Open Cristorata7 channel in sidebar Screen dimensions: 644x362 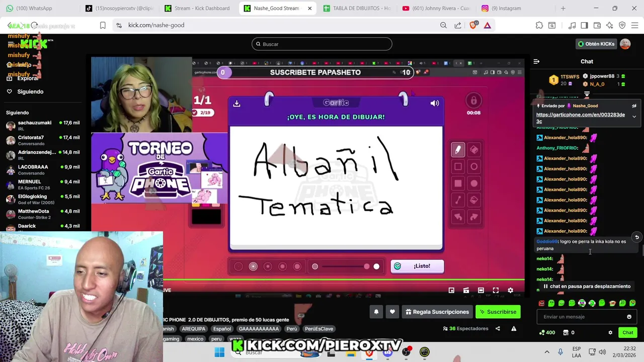(43, 140)
